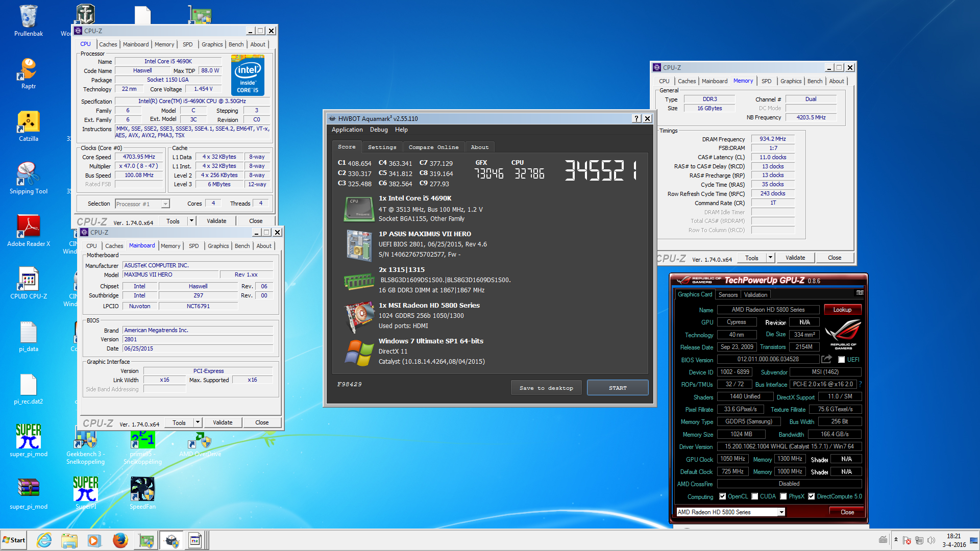Open the Catzilla desktop shortcut
Screen dimensions: 980x551
click(29, 126)
